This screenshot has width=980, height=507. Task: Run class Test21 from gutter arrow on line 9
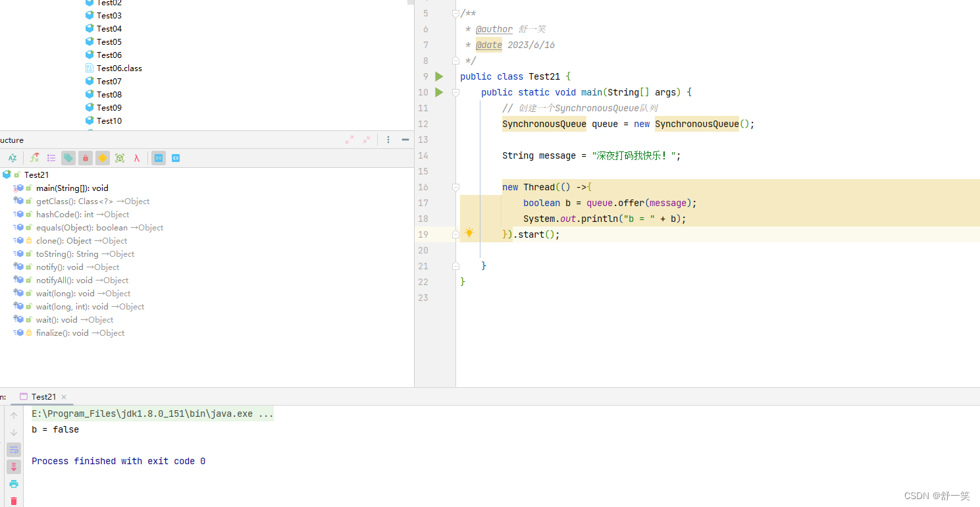point(440,76)
